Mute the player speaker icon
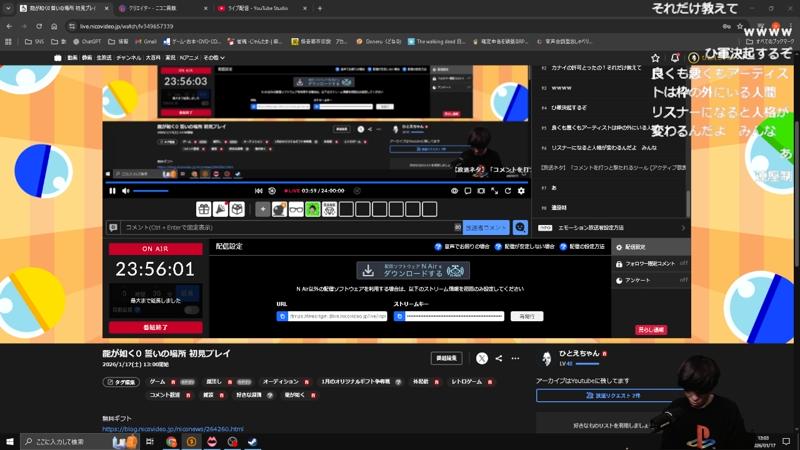 click(x=126, y=191)
